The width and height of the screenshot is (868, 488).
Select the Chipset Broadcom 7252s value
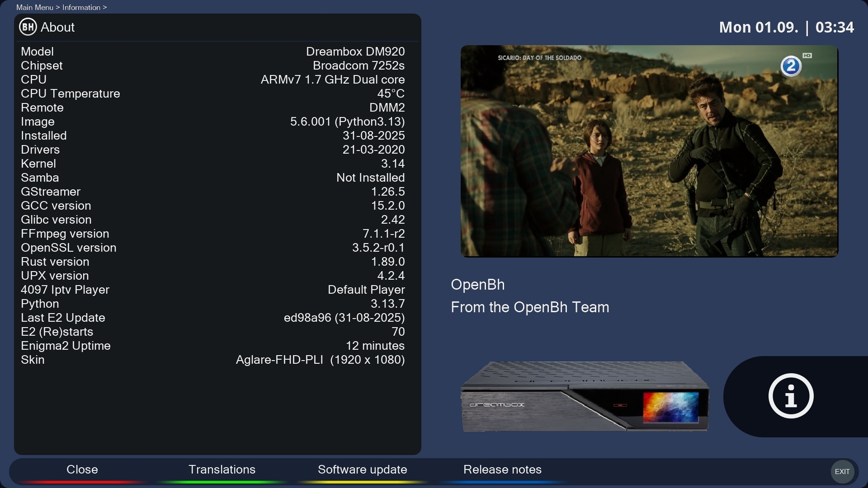click(359, 66)
